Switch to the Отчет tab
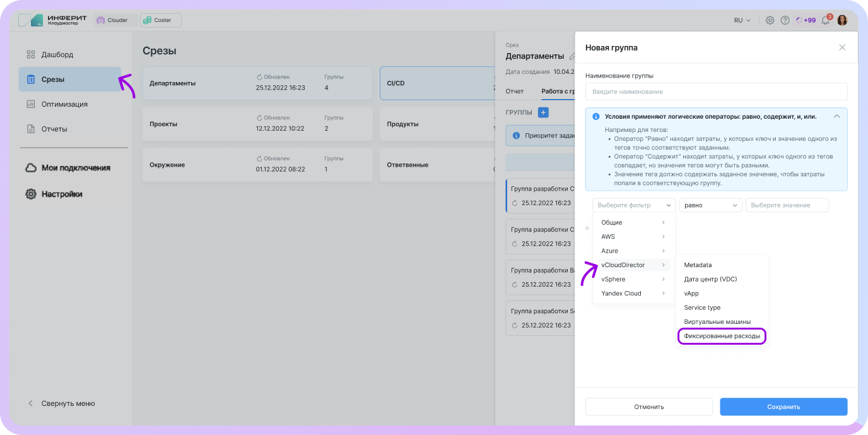The width and height of the screenshot is (868, 435). click(x=515, y=92)
